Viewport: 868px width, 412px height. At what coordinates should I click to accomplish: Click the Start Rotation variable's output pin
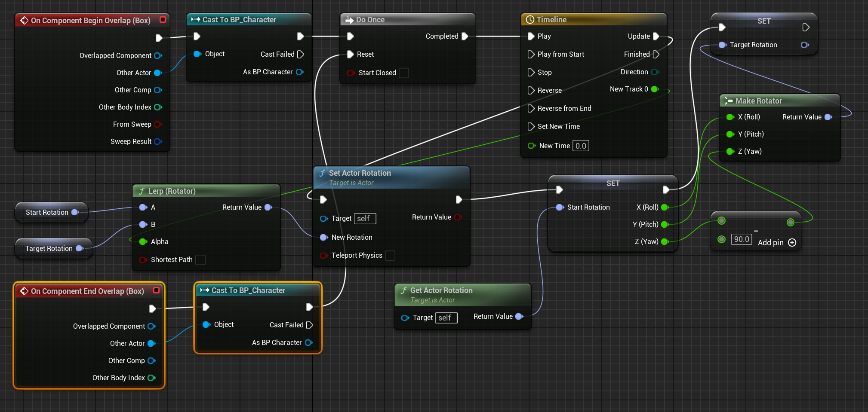(x=75, y=213)
